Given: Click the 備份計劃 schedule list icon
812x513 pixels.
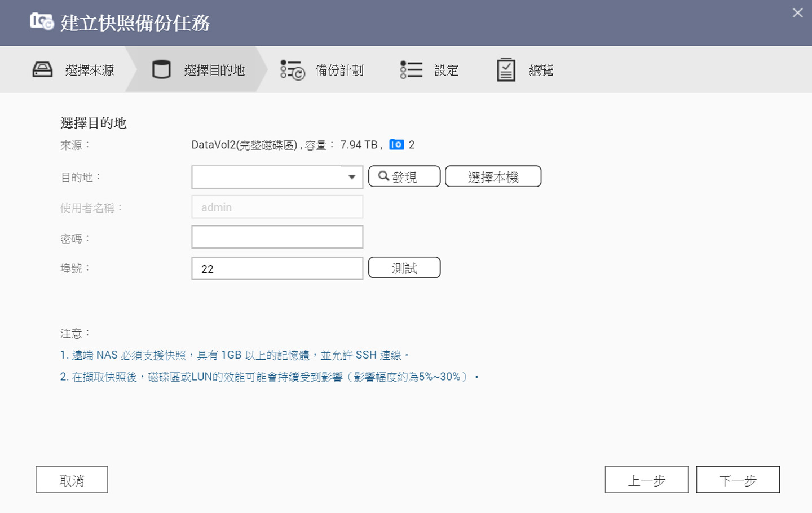Looking at the screenshot, I should tap(292, 70).
